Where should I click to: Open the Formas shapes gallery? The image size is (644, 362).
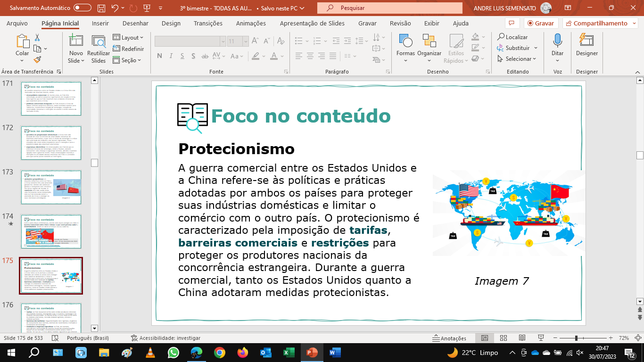405,49
